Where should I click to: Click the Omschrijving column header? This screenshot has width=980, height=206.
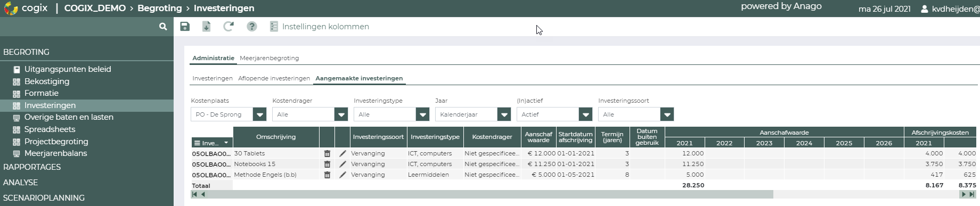(x=276, y=137)
